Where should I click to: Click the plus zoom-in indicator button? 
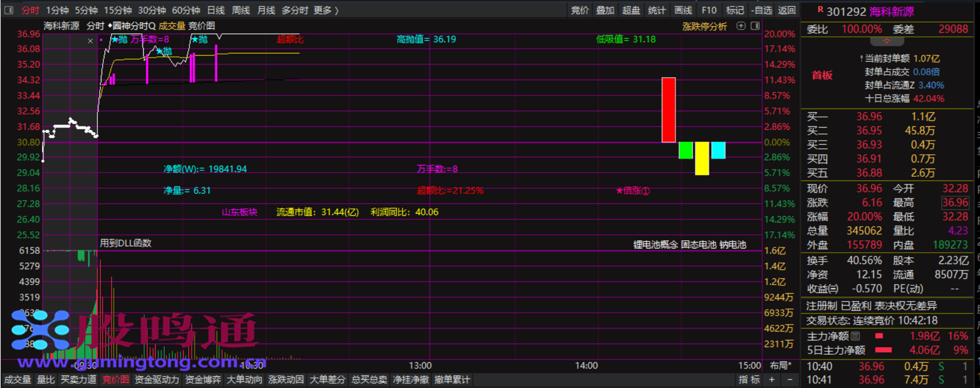click(772, 380)
